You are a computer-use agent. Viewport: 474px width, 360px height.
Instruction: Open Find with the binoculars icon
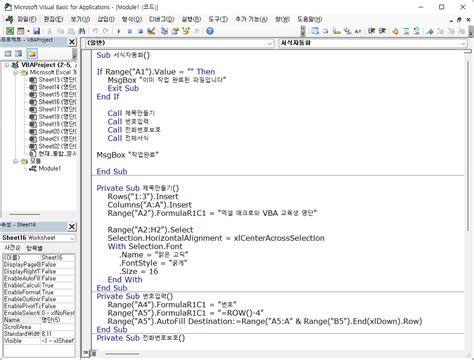[82, 31]
